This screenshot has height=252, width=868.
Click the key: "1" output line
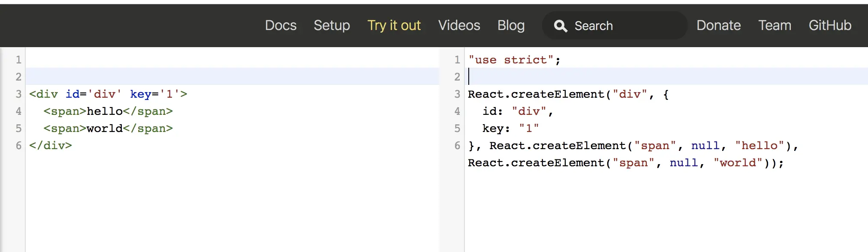click(x=510, y=129)
